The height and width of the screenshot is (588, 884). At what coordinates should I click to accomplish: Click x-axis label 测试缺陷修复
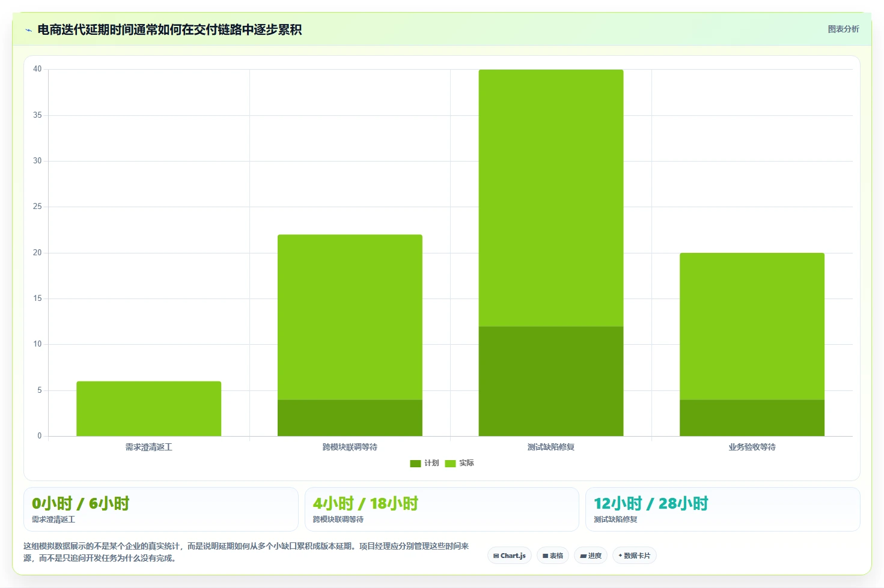tap(551, 447)
